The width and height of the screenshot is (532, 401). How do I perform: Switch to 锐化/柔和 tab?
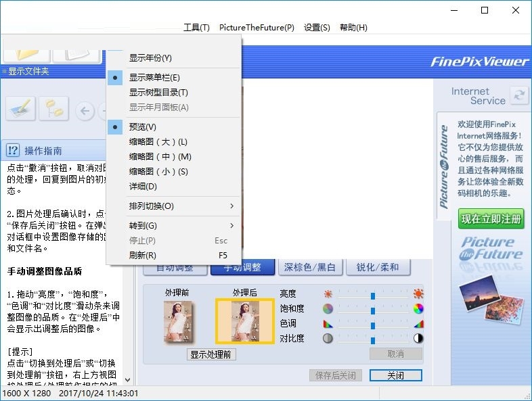click(x=378, y=268)
